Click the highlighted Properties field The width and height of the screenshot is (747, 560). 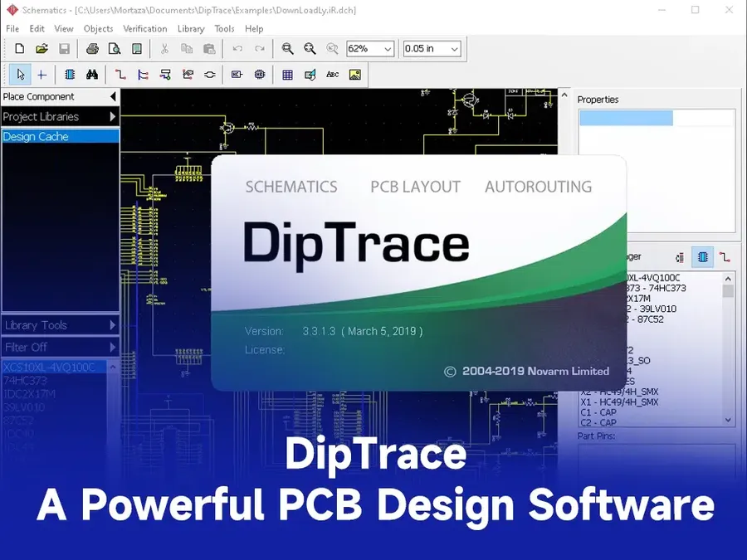(x=626, y=118)
